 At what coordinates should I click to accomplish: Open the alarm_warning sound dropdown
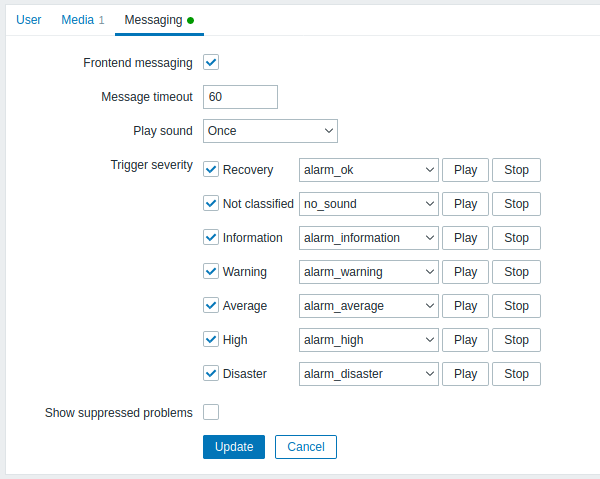pos(368,272)
